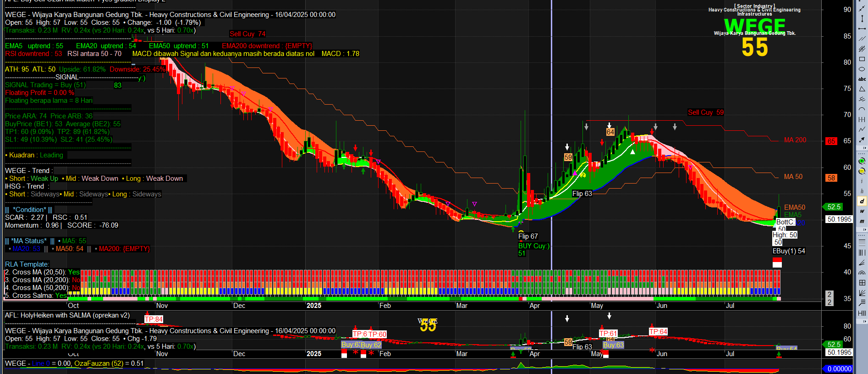
Task: Click the 'Sell Cuy 59' chart label
Action: coord(706,112)
